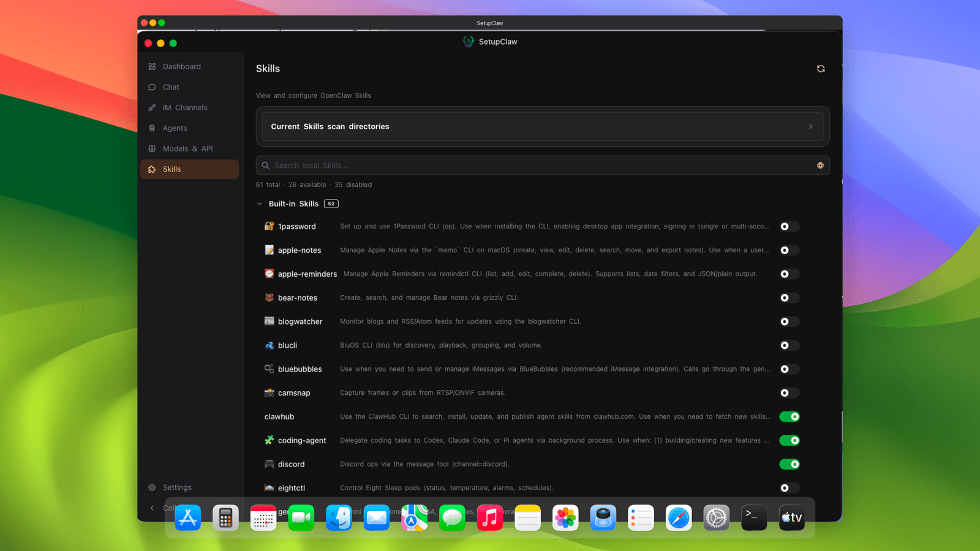980x551 pixels.
Task: Enable the apple-reminders skill toggle
Action: pyautogui.click(x=790, y=274)
